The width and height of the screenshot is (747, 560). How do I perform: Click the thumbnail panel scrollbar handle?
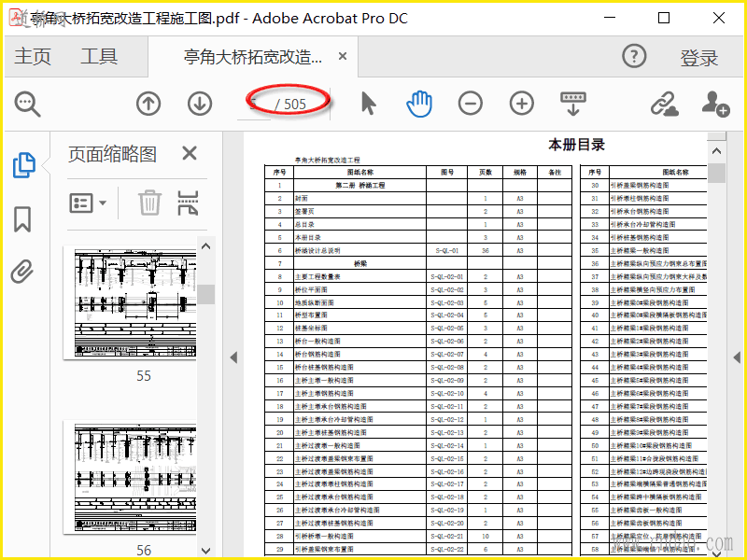click(x=206, y=294)
